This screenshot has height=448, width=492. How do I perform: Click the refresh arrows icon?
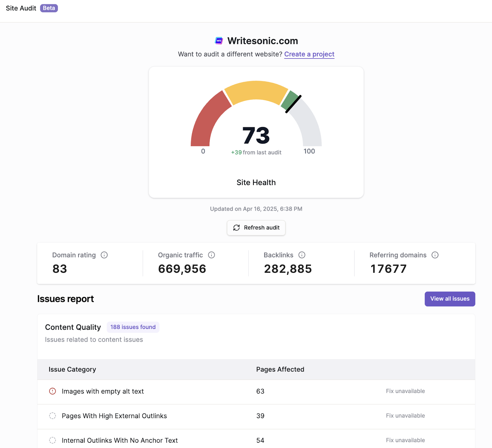tap(236, 228)
